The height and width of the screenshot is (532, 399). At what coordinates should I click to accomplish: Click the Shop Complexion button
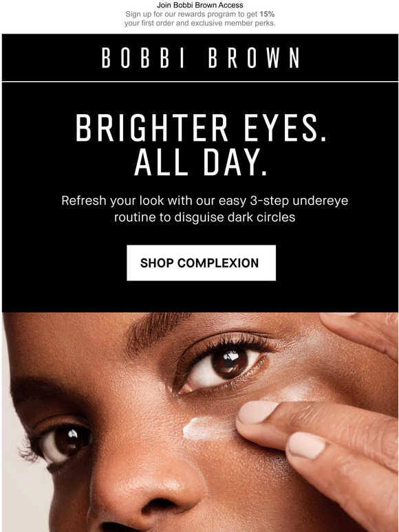click(x=201, y=263)
